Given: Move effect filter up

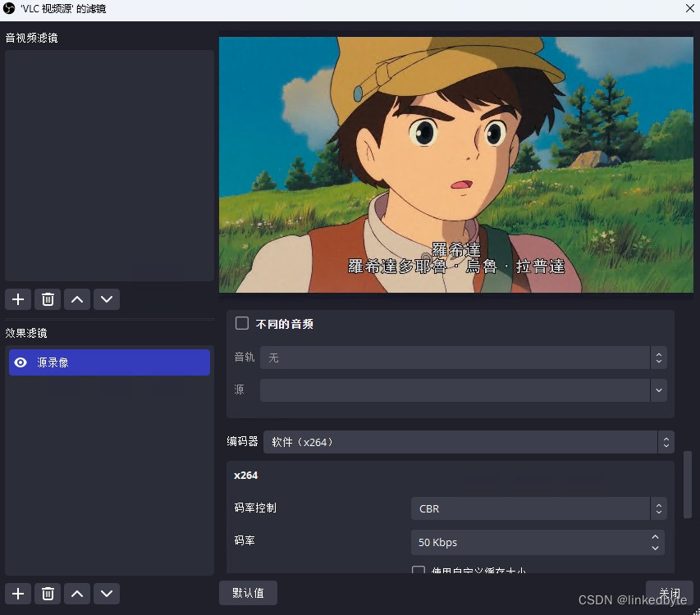Looking at the screenshot, I should pyautogui.click(x=77, y=594).
